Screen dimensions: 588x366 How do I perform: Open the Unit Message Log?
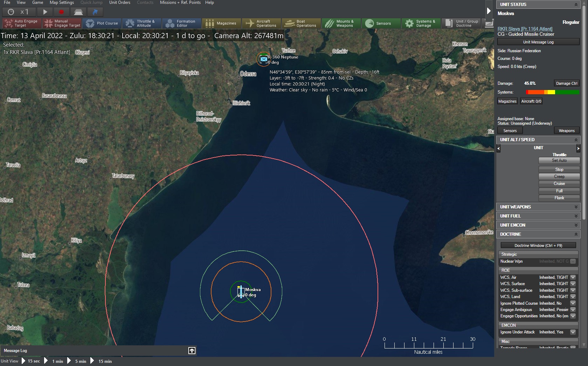pos(538,42)
